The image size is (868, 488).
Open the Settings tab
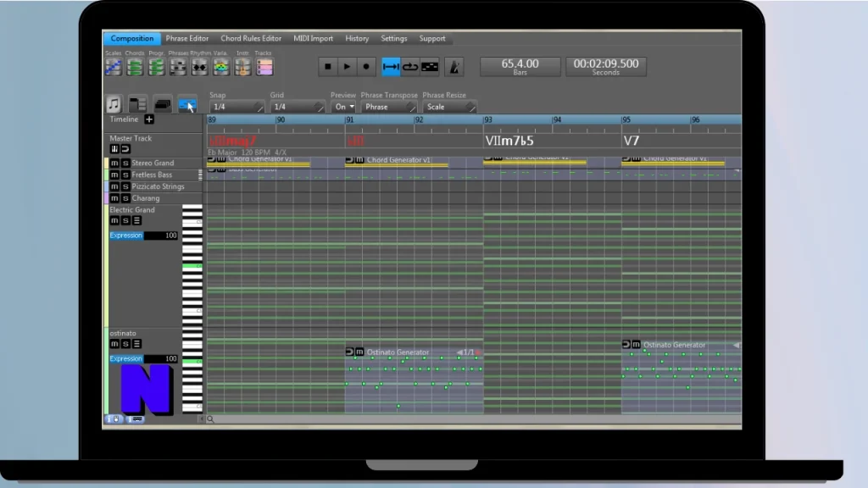point(393,38)
